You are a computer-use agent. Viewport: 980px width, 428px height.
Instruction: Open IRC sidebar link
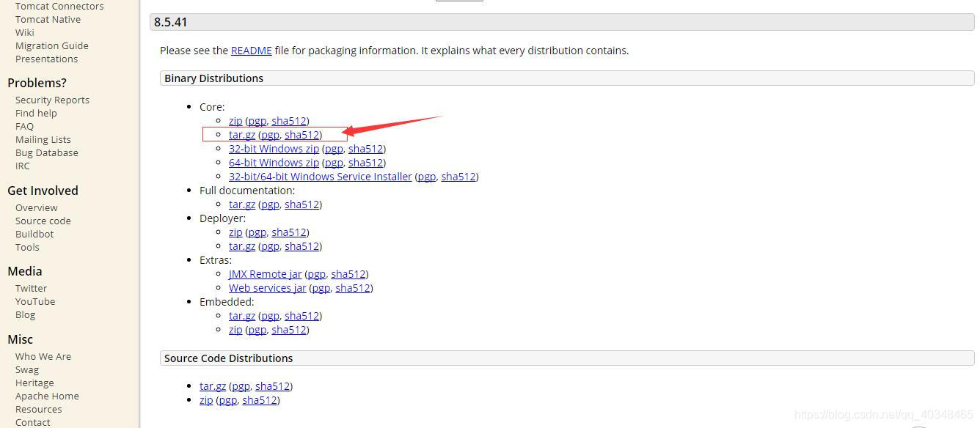pos(23,166)
